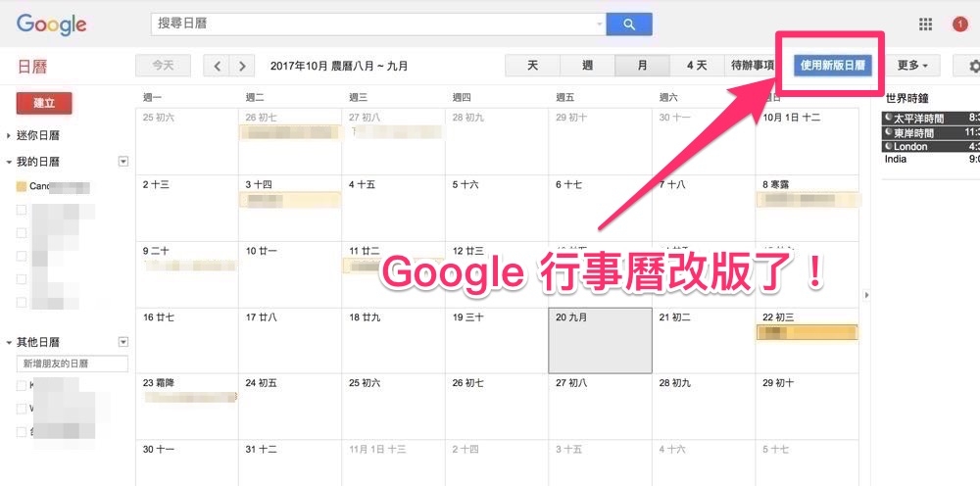Click the 新增朋友的日曆 input field

click(72, 364)
